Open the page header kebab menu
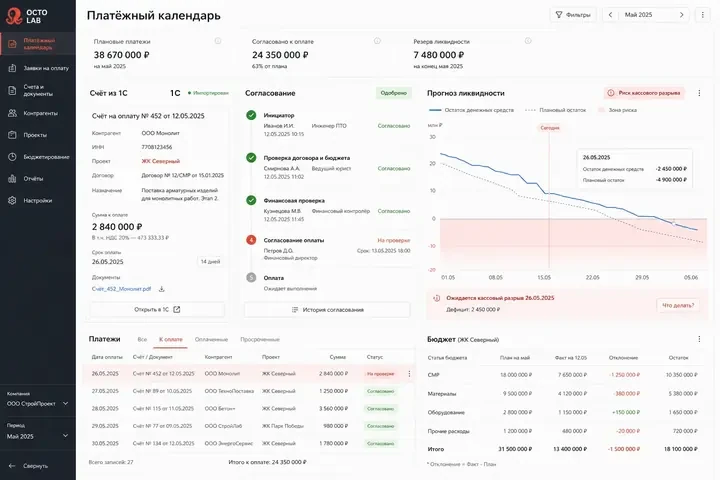The width and height of the screenshot is (720, 480). point(703,15)
